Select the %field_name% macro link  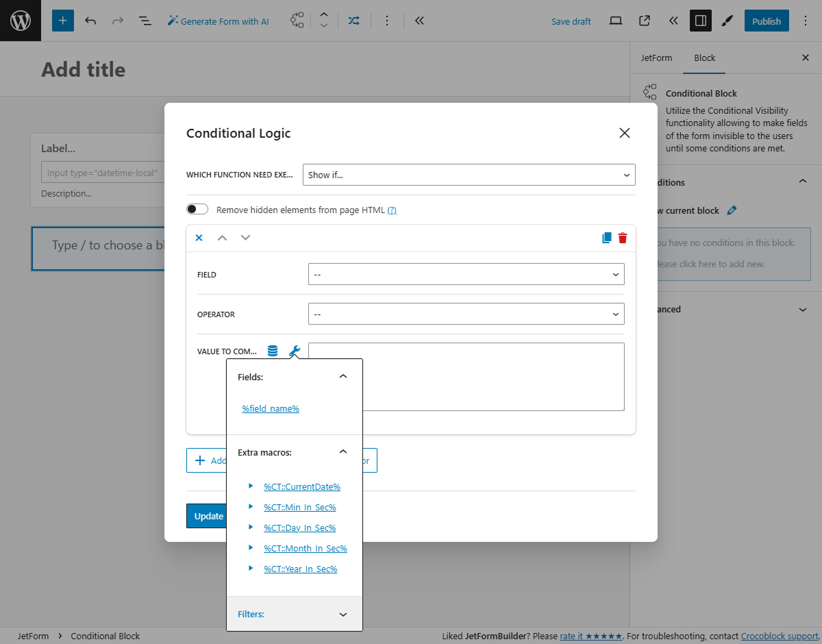coord(271,408)
